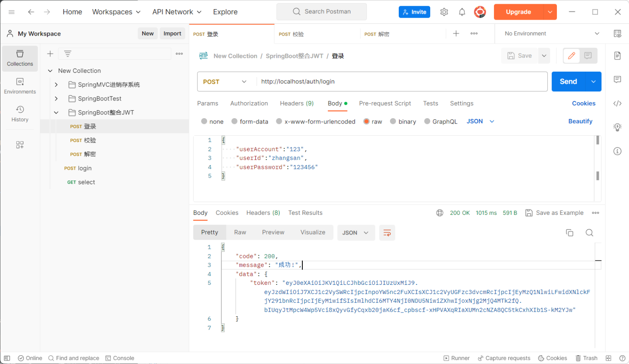The height and width of the screenshot is (364, 629).
Task: Click the blue Send button
Action: coord(568,82)
